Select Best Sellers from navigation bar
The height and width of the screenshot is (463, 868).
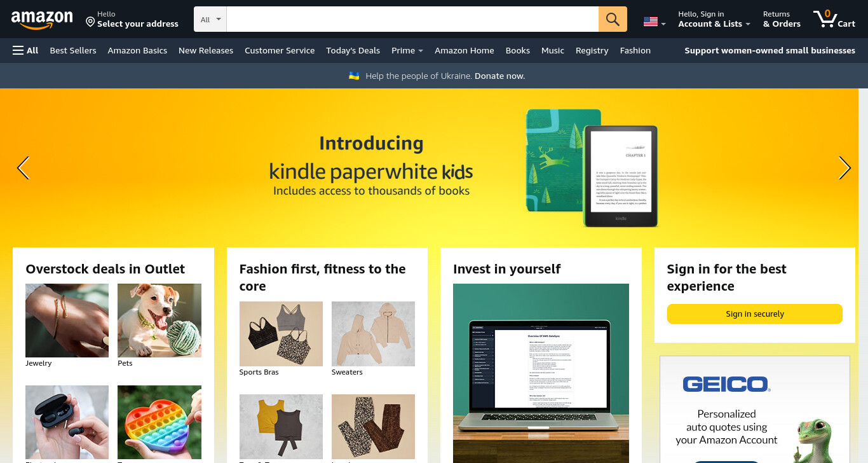(73, 50)
